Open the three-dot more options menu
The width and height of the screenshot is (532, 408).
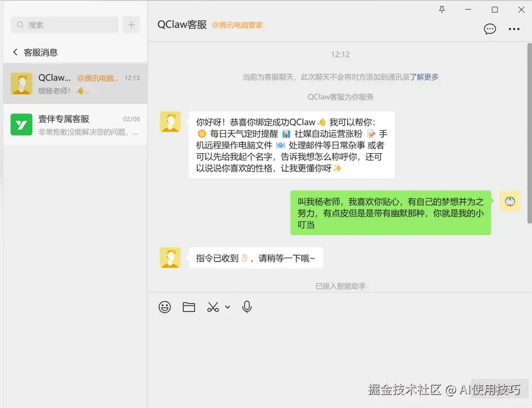coord(514,29)
